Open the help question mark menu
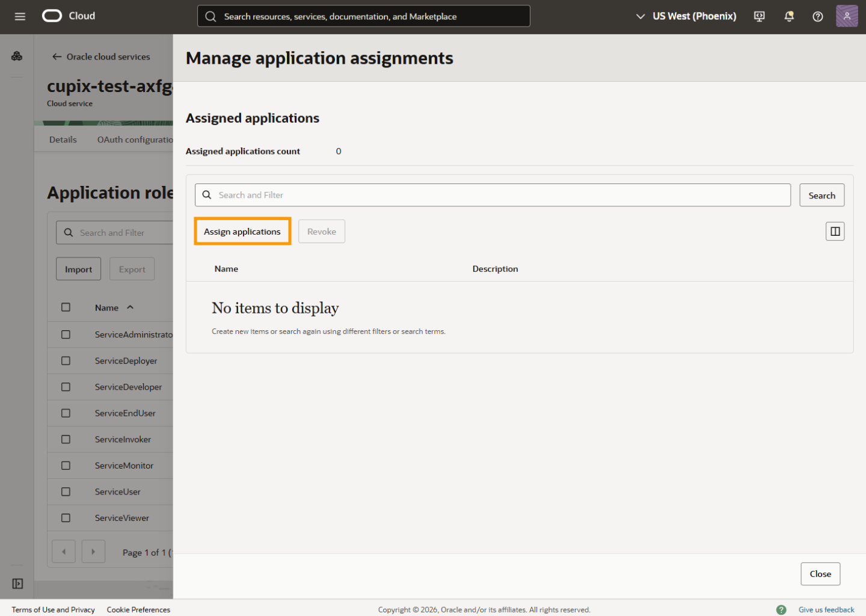Image resolution: width=866 pixels, height=616 pixels. [x=818, y=16]
